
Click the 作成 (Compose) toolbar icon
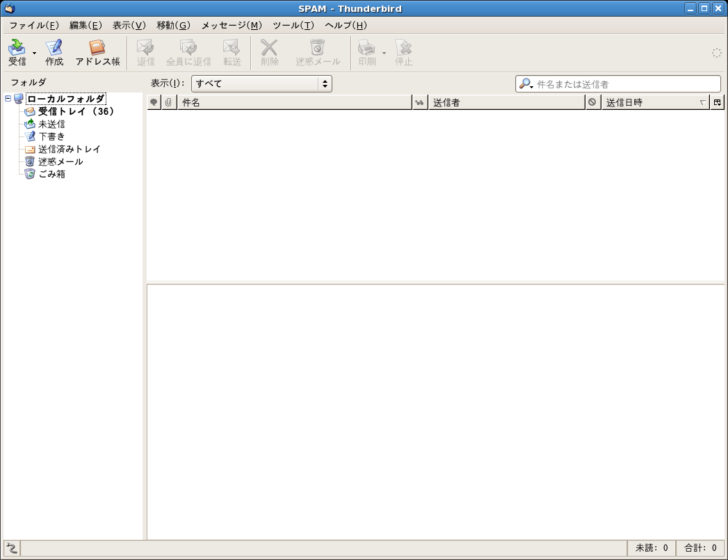(x=54, y=52)
